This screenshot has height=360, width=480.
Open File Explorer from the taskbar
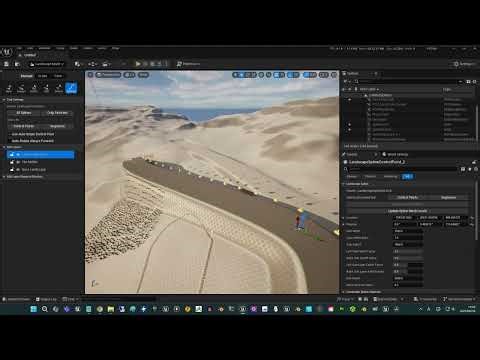(x=111, y=309)
